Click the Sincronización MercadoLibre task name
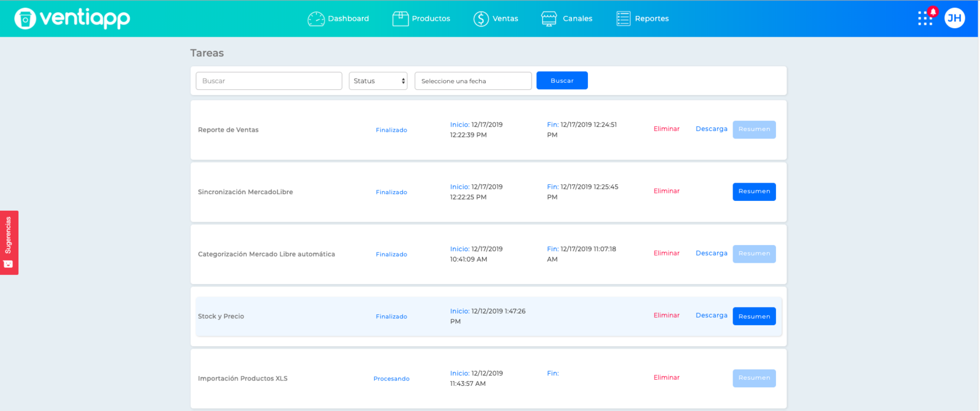 (x=246, y=192)
